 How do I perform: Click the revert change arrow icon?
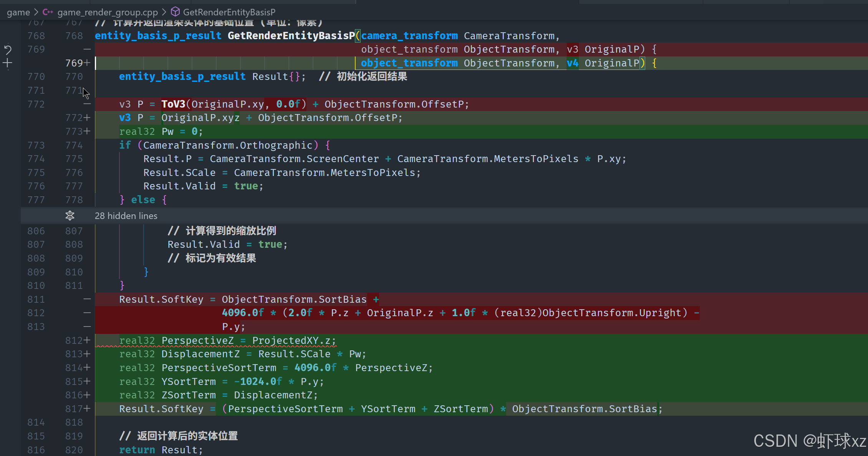click(x=8, y=50)
